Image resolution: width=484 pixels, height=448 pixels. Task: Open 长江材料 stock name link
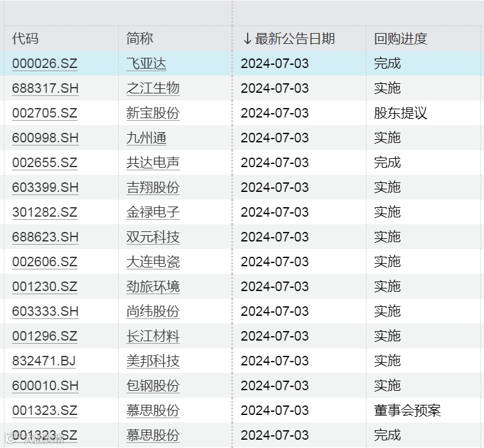pyautogui.click(x=153, y=336)
